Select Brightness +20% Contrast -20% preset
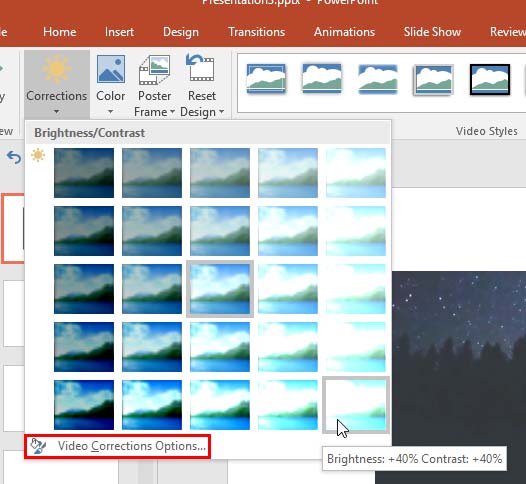 pos(288,231)
